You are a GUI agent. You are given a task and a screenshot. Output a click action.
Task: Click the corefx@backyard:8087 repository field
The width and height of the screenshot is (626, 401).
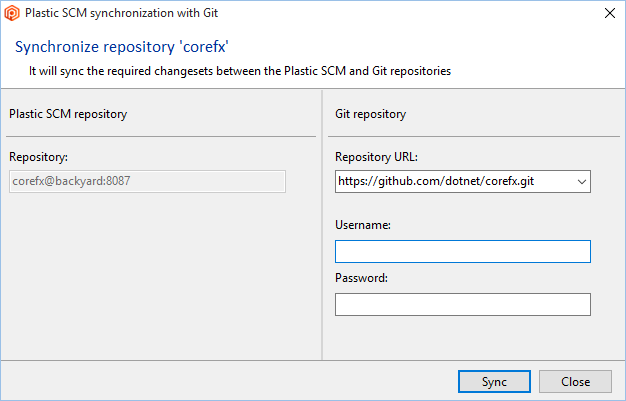click(x=147, y=181)
